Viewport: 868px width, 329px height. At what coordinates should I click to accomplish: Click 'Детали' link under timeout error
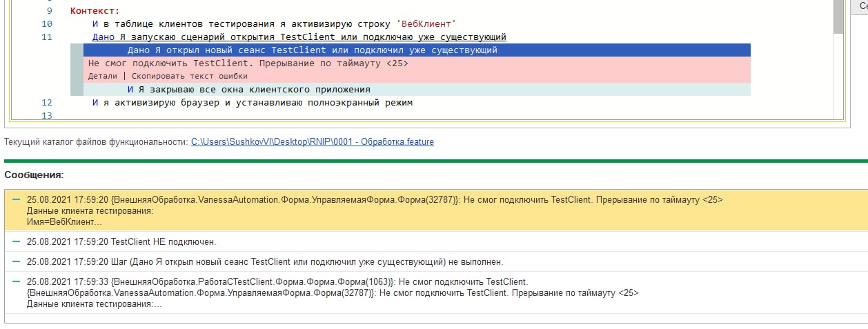103,77
